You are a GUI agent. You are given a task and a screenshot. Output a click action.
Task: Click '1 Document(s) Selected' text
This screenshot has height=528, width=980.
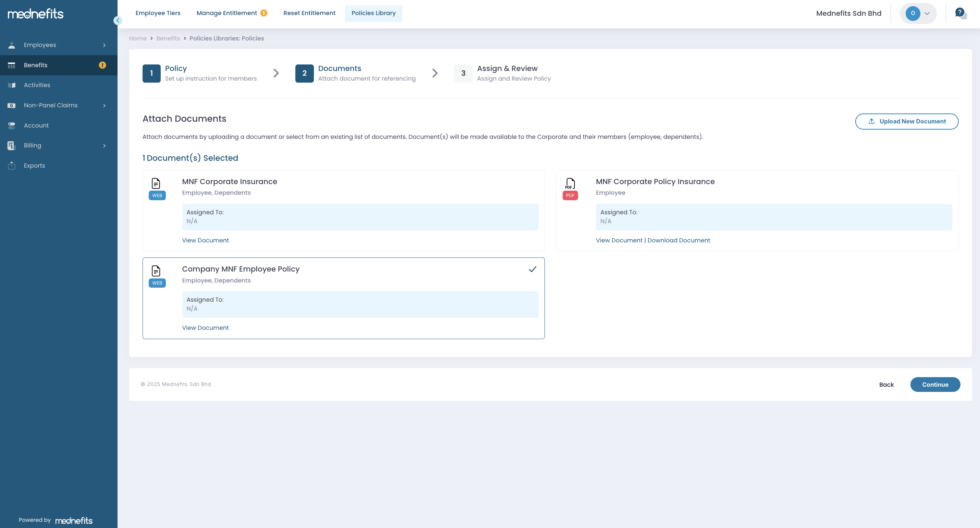tap(190, 158)
